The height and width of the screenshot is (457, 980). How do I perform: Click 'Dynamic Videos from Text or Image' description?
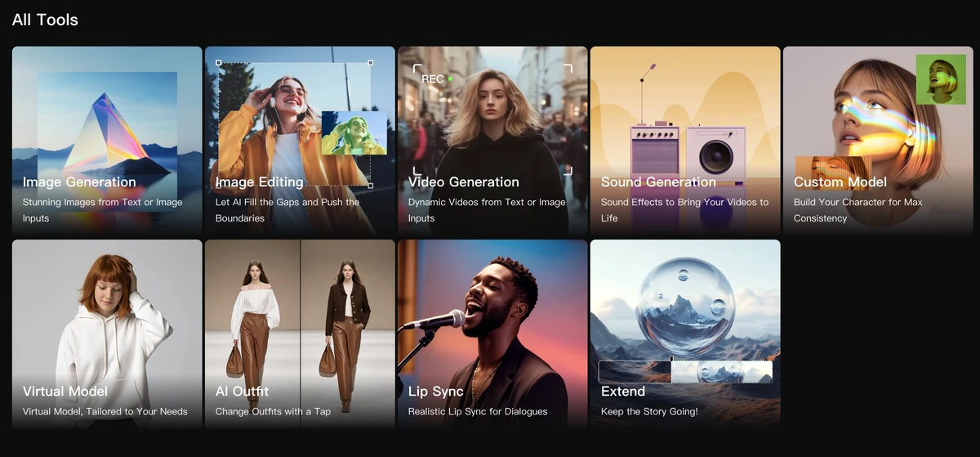click(487, 210)
